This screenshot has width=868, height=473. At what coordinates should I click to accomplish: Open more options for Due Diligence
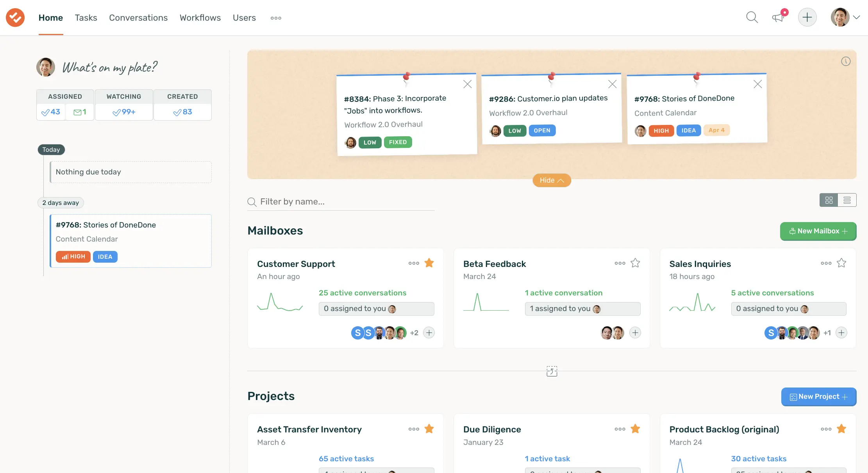[620, 429]
